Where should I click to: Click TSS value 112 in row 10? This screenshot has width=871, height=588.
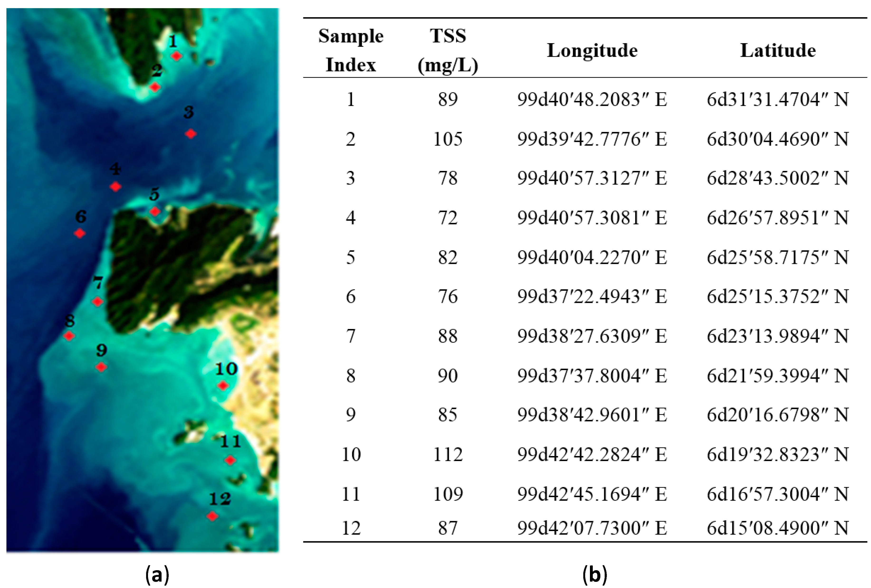point(447,454)
